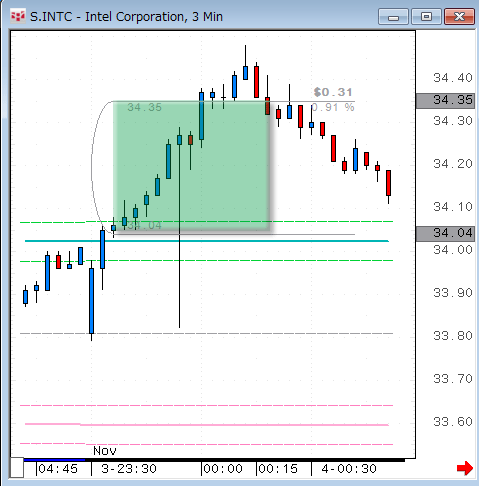Click the 4-00:30 time axis label
479x486 pixels.
(349, 469)
